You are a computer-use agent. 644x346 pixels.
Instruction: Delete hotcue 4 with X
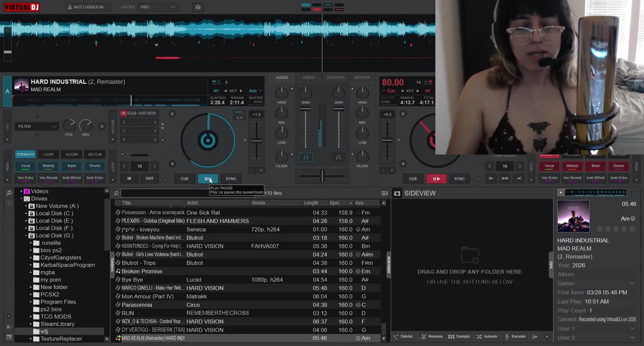tap(155, 139)
